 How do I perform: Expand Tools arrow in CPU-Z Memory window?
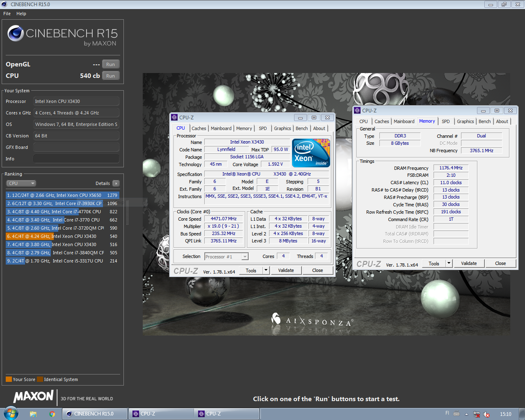(449, 263)
